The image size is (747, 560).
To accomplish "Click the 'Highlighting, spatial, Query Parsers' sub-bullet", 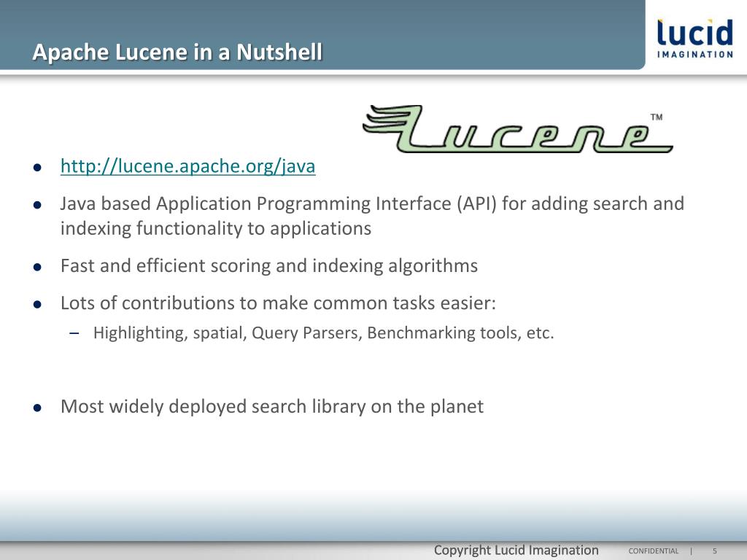I will pos(323,332).
